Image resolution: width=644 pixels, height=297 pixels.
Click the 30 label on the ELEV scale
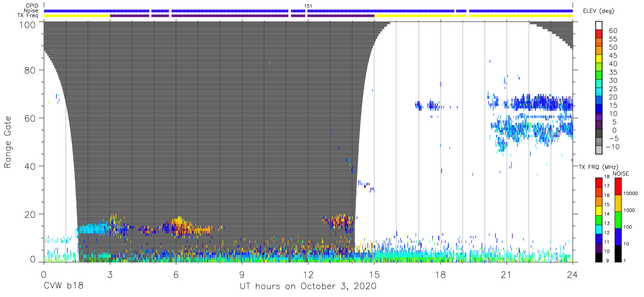(x=613, y=81)
